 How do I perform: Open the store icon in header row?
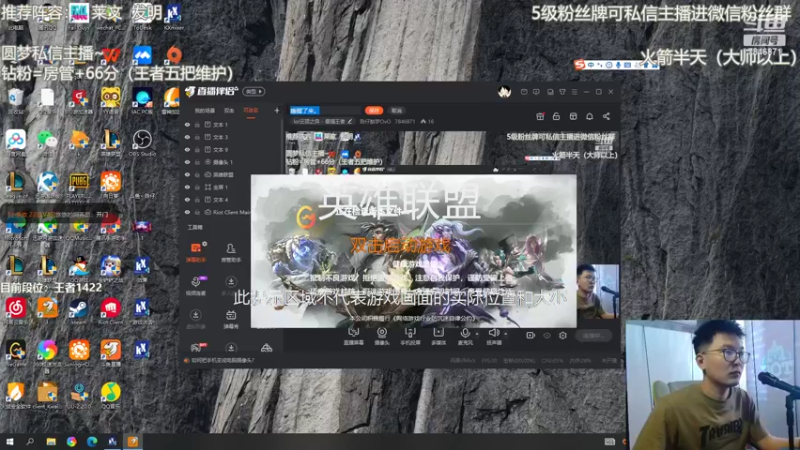coord(573,116)
